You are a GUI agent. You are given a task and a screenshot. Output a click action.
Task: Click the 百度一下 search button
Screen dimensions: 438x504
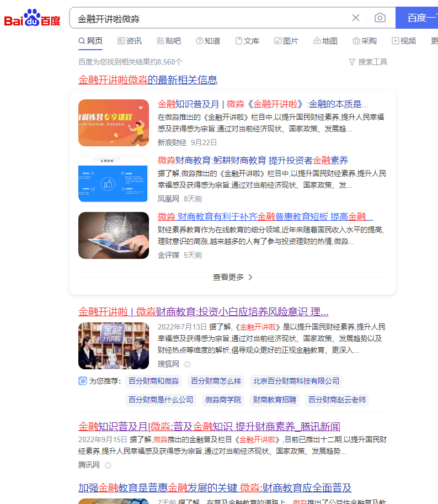(417, 18)
